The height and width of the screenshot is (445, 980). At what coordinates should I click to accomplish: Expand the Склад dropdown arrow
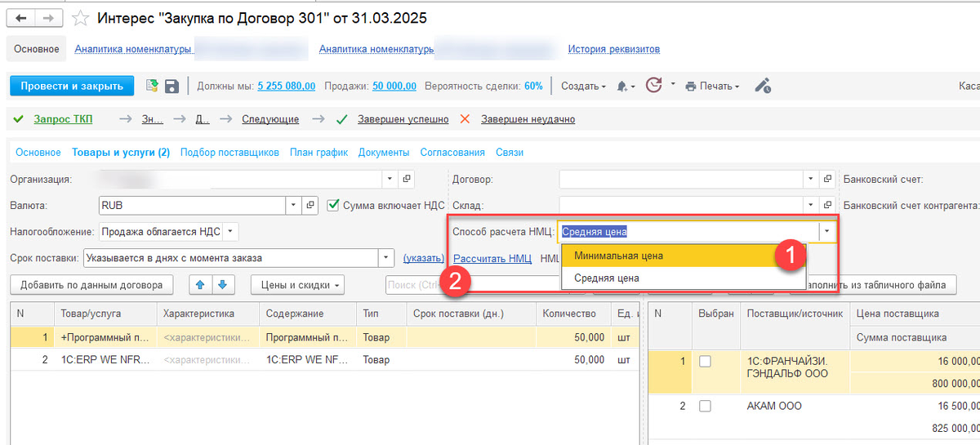coord(810,205)
